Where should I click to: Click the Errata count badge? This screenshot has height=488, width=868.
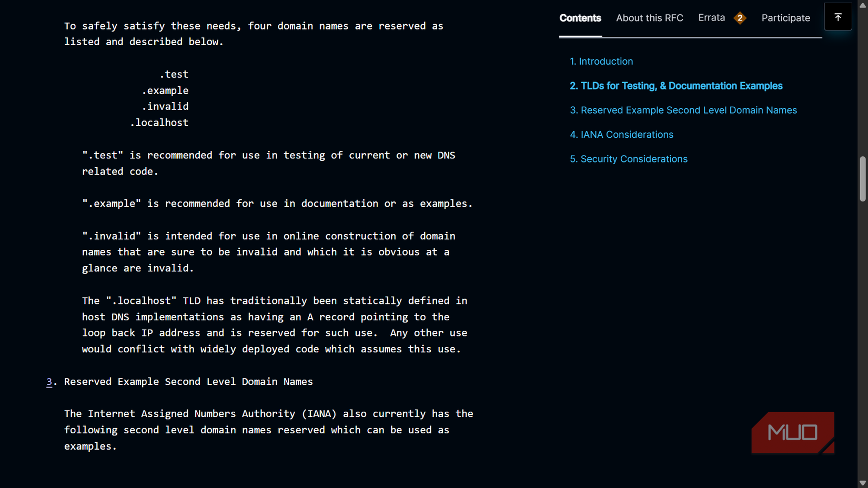(x=740, y=18)
